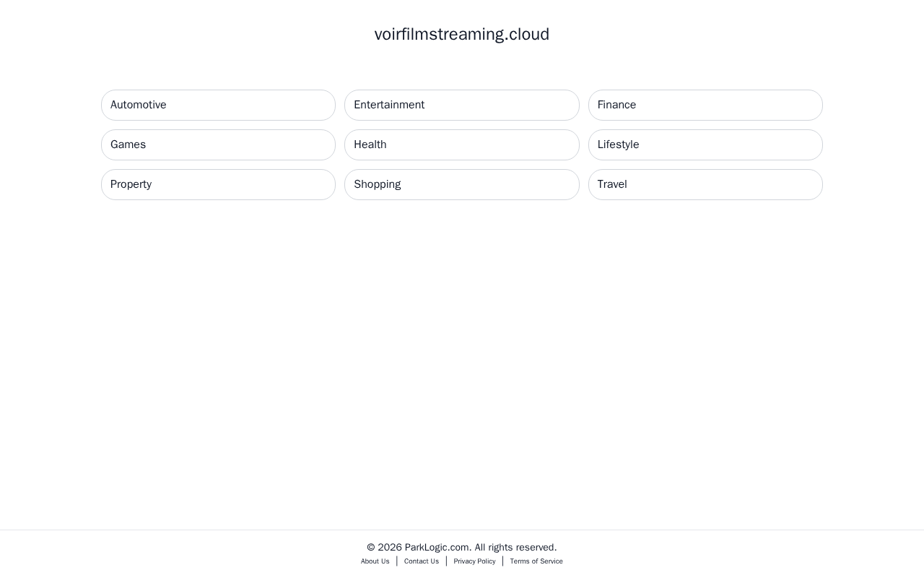Visit the Travel category
Viewport: 924px width, 578px height.
(705, 184)
